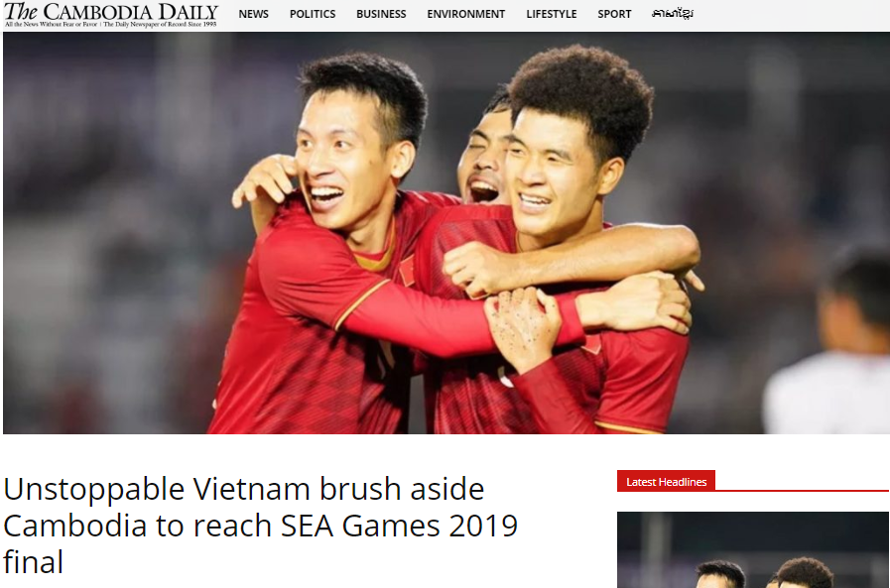This screenshot has width=890, height=588.
Task: Open the NEWS menu item
Action: click(x=253, y=14)
